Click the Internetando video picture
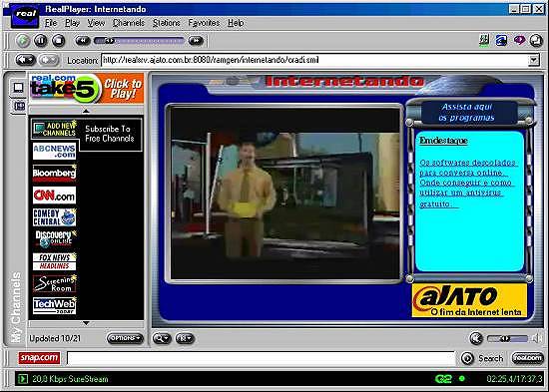The height and width of the screenshot is (392, 549). pos(284,194)
